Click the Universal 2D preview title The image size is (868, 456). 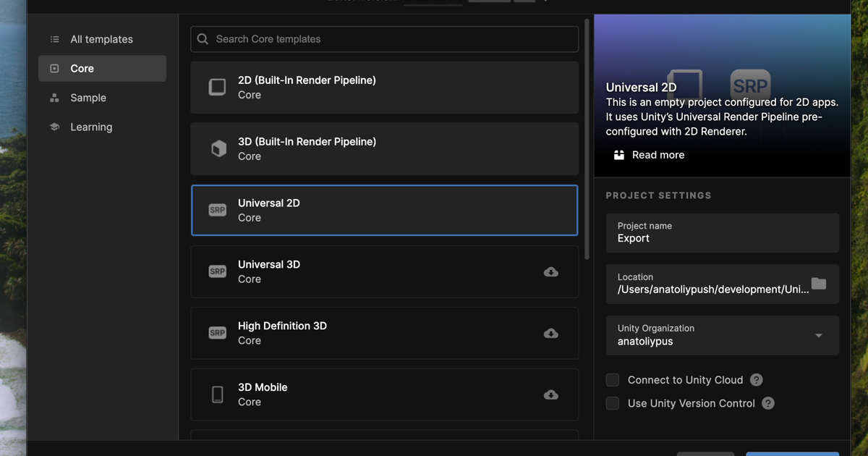(642, 88)
